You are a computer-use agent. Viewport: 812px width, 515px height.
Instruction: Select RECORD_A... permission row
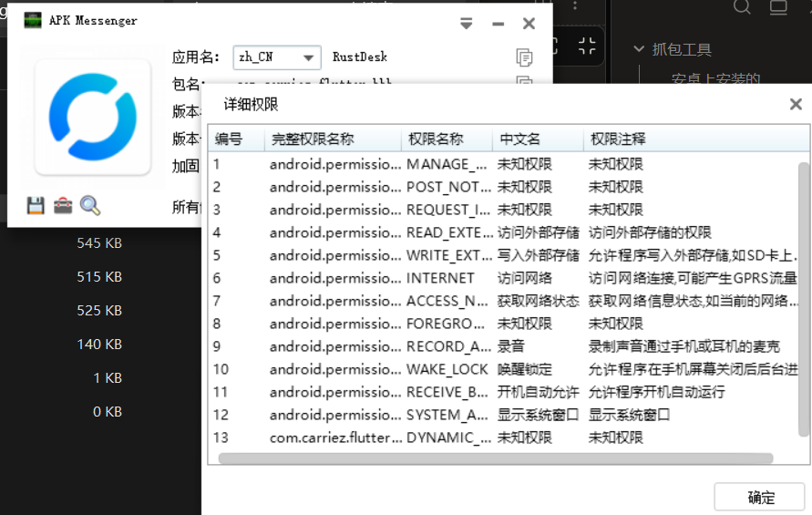pos(503,346)
